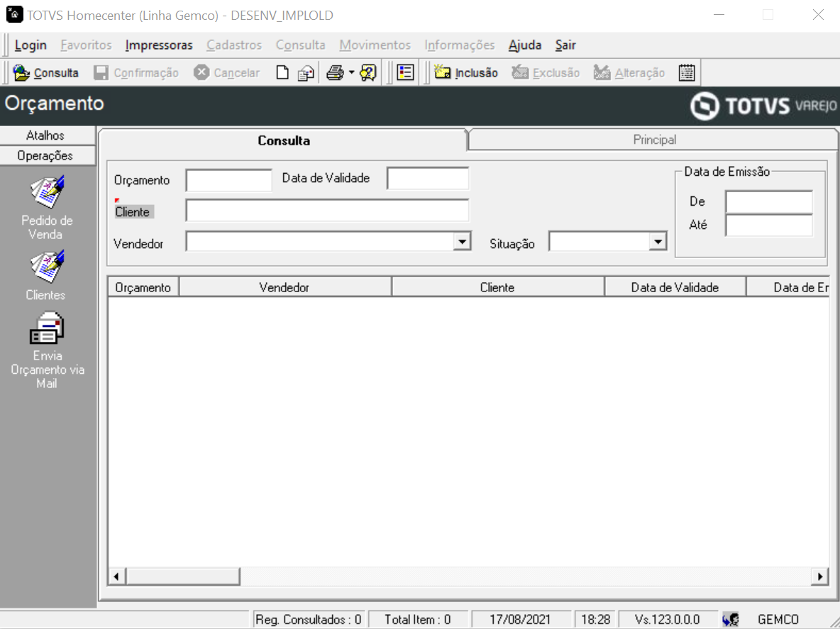Image resolution: width=840 pixels, height=629 pixels.
Task: Click the Data de Validade input field
Action: (x=428, y=178)
